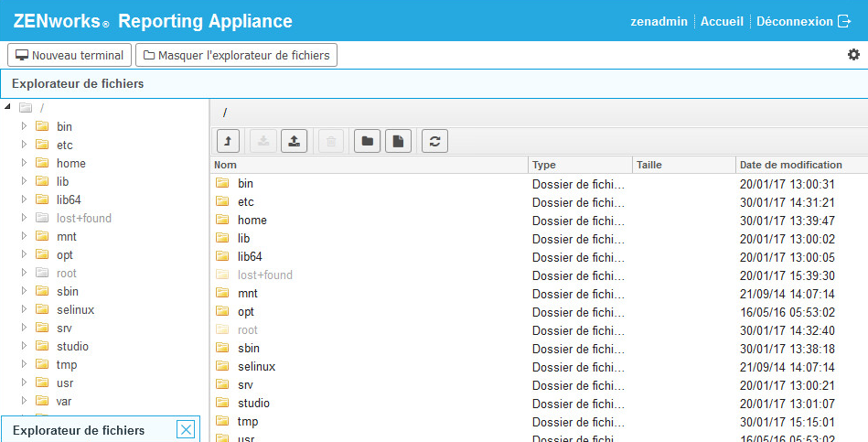Select the opt folder in tree

[x=65, y=254]
